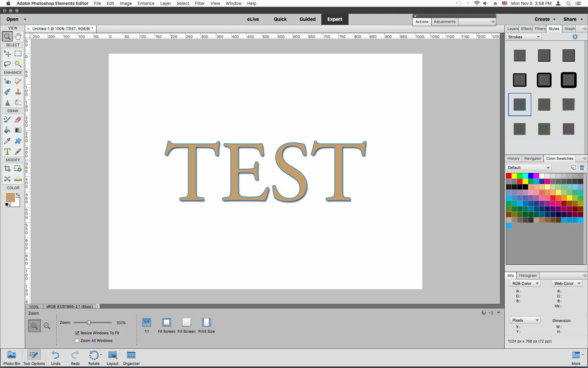Select the Clone Stamp tool
The width and height of the screenshot is (588, 368).
[x=18, y=92]
